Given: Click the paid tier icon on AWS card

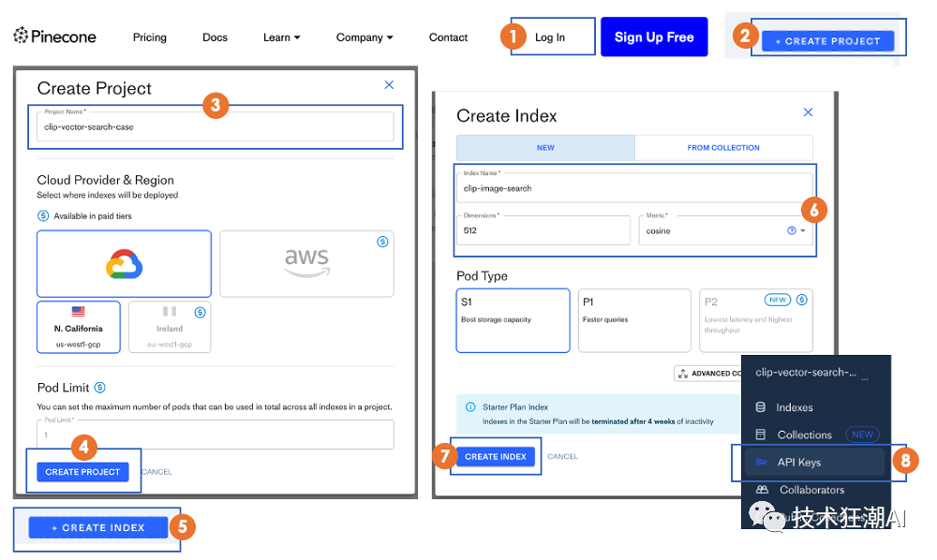Looking at the screenshot, I should pyautogui.click(x=382, y=242).
